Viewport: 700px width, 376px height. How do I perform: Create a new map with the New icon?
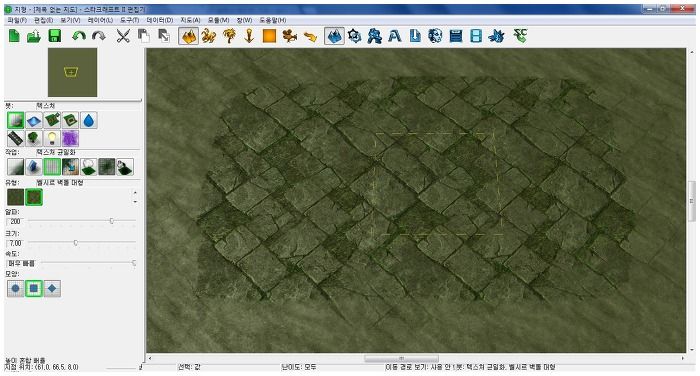pos(14,36)
